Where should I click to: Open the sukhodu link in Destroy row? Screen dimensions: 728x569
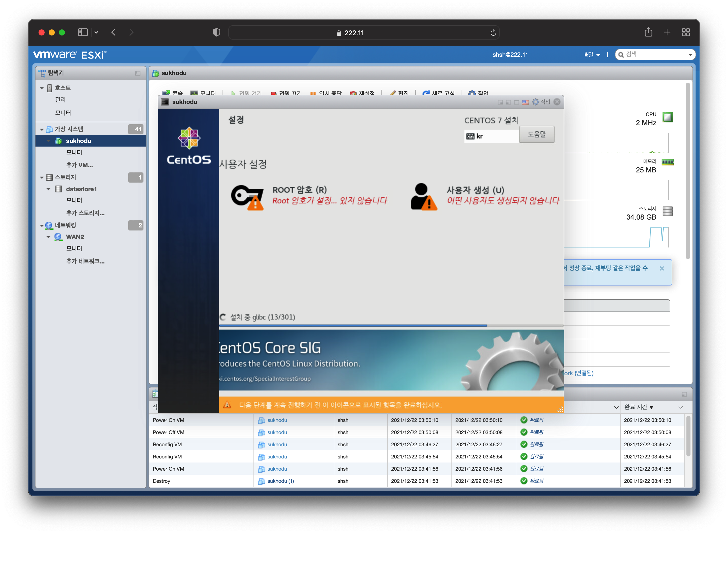click(280, 481)
